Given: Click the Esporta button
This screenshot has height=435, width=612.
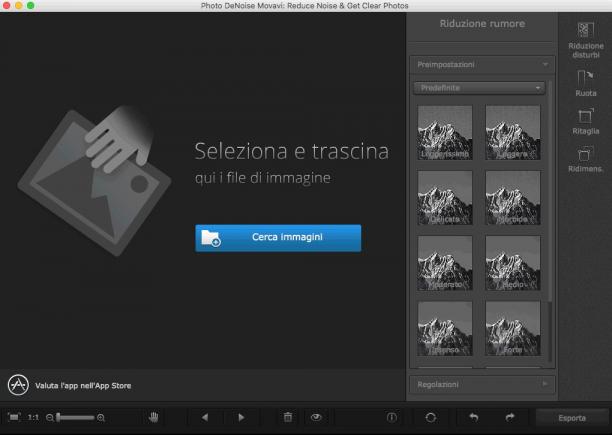Looking at the screenshot, I should point(572,418).
